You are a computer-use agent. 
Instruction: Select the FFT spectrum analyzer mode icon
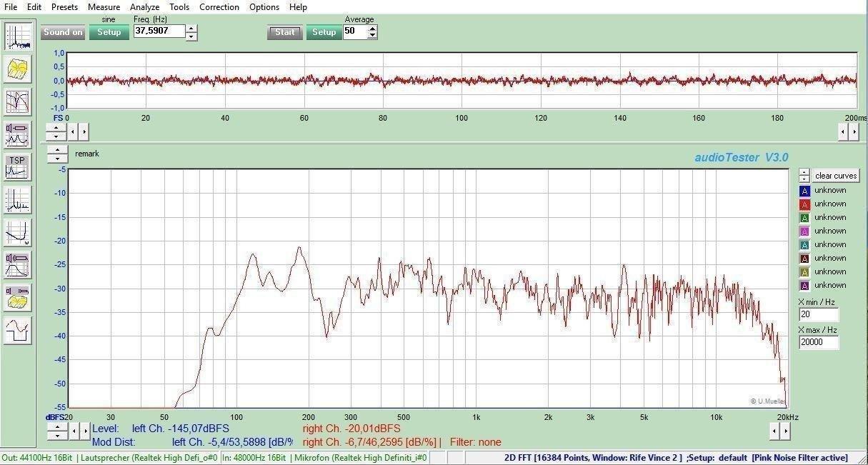click(x=18, y=36)
